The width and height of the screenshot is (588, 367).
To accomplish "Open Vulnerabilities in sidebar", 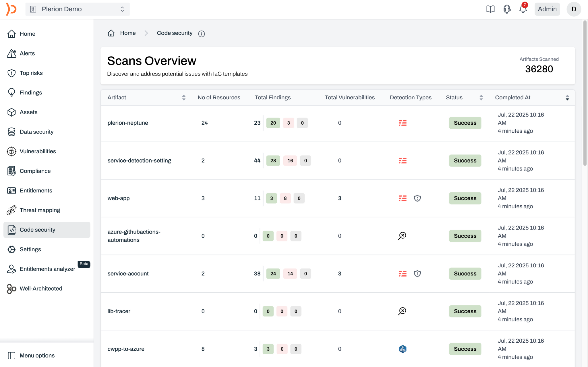I will [x=47, y=151].
